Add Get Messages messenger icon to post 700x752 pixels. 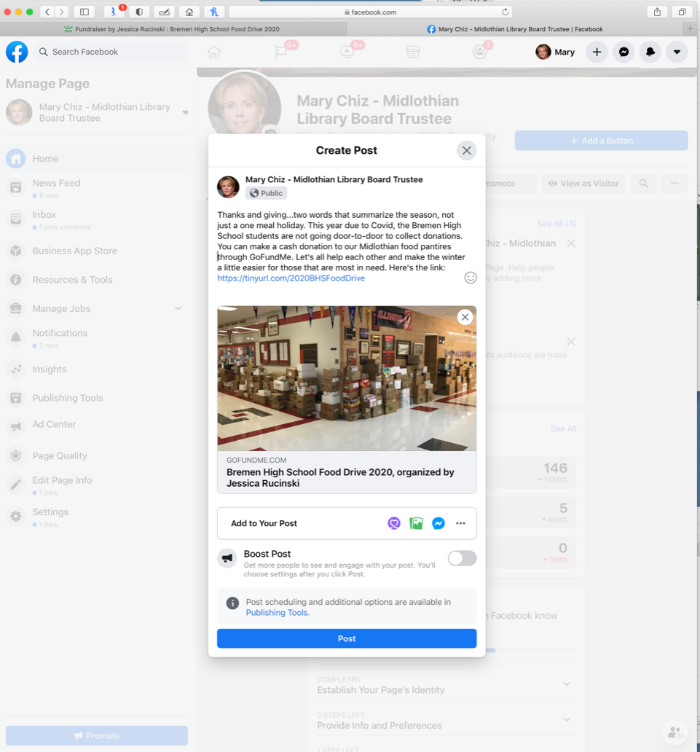coord(439,523)
